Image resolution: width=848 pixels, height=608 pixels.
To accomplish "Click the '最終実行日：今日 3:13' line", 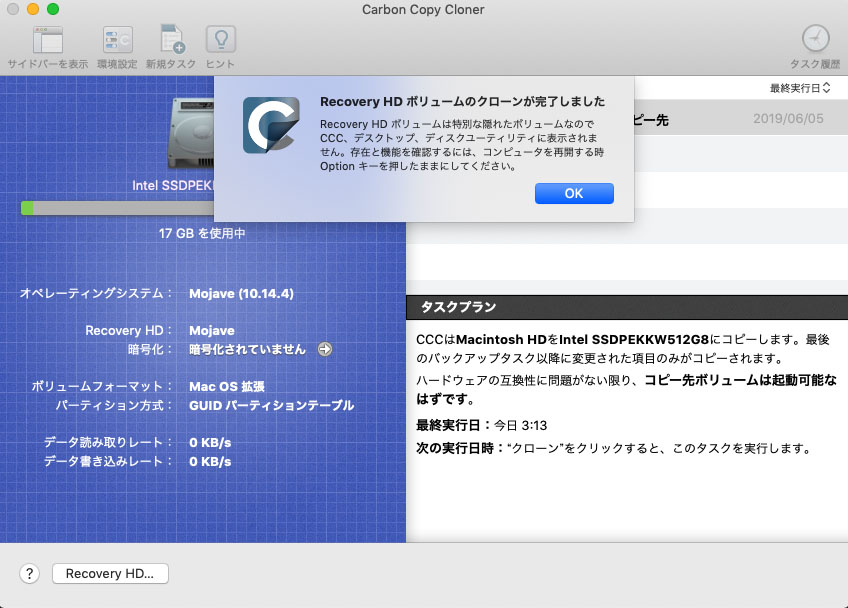I will pos(481,425).
